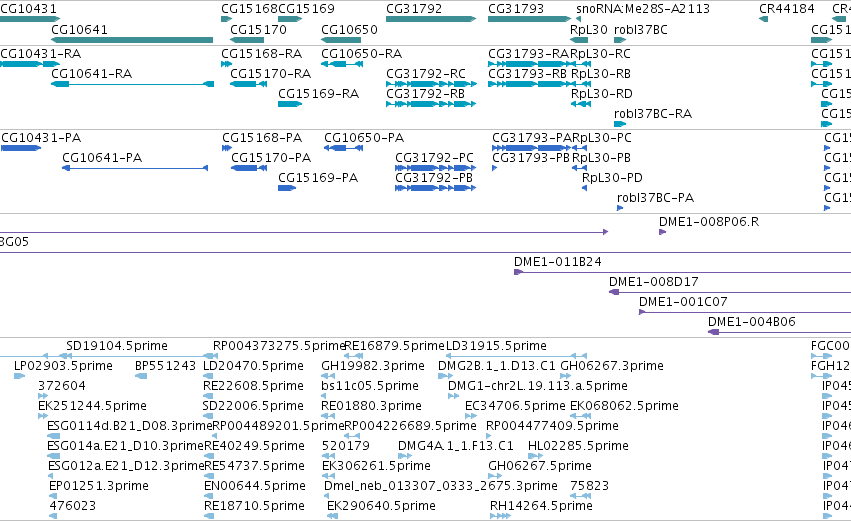Click the EC34706.5prime EST label
851x521 pixels.
[515, 405]
